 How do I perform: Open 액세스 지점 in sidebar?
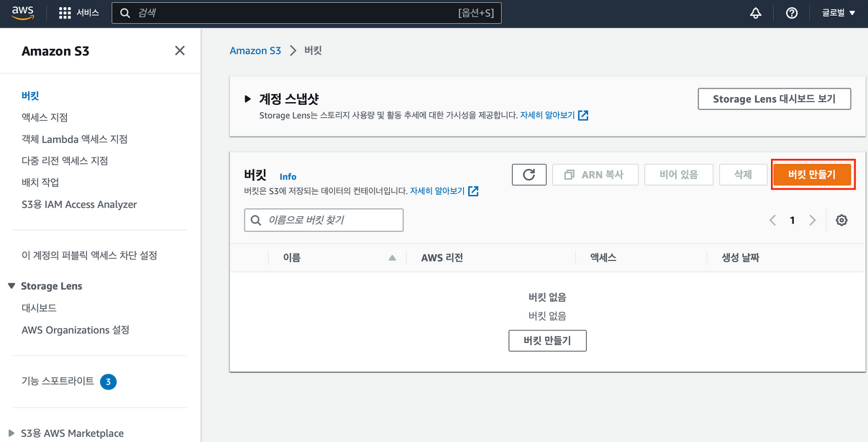[x=45, y=117]
